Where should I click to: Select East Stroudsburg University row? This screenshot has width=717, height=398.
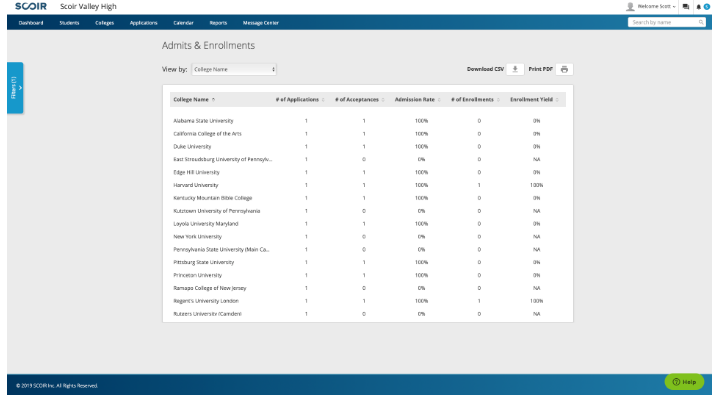point(368,159)
